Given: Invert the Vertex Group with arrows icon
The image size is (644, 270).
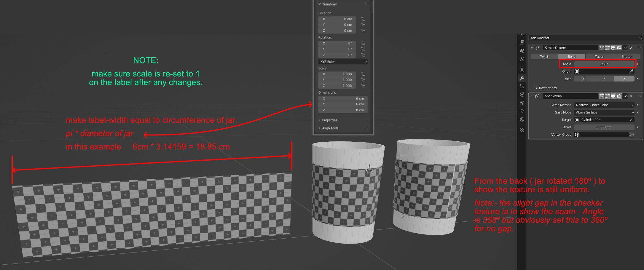Looking at the screenshot, I should pos(632,135).
